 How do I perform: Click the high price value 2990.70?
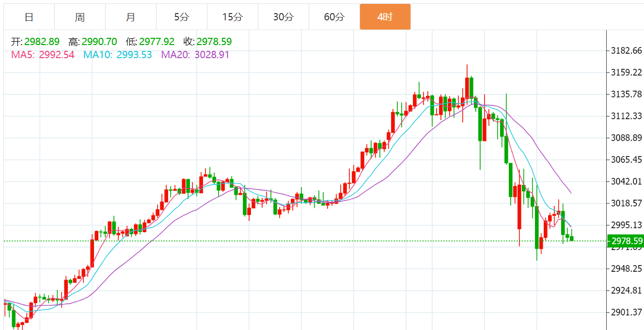click(x=99, y=42)
